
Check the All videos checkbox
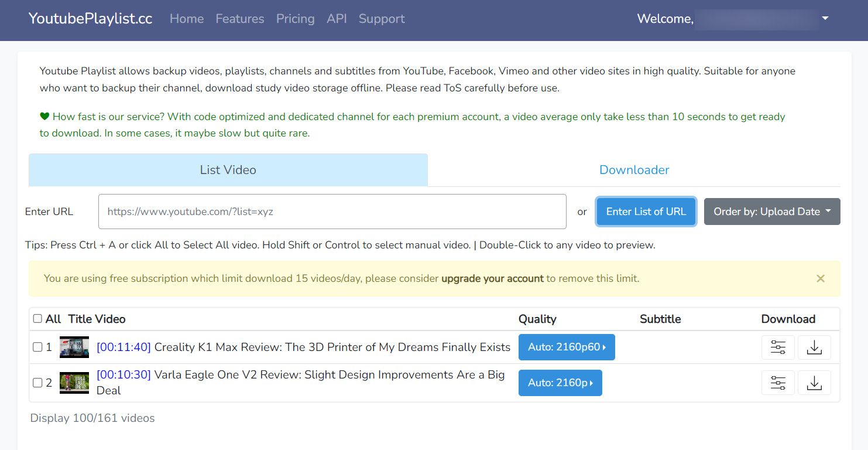pos(36,318)
